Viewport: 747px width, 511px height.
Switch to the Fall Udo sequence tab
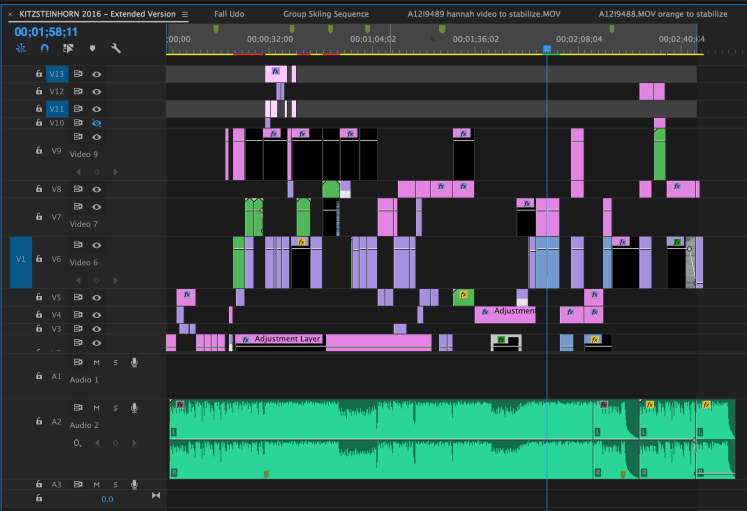click(229, 15)
